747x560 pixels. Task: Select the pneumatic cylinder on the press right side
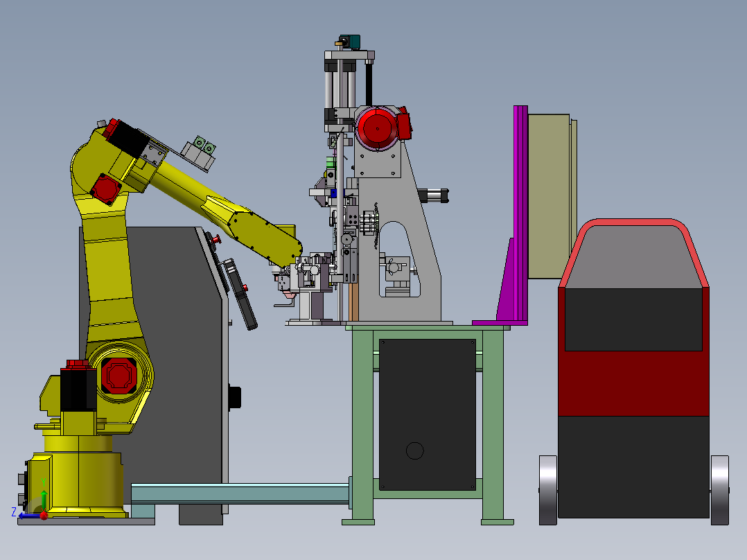pos(433,195)
